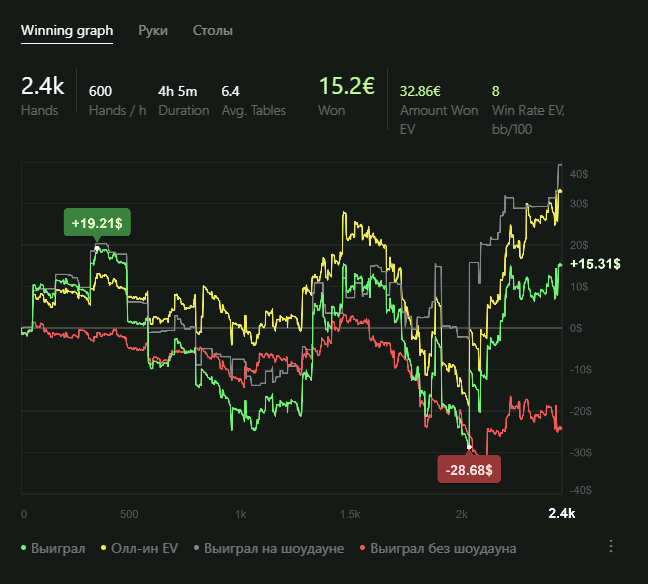Click the 4h 5m Duration stat
648x584 pixels.
click(x=178, y=90)
